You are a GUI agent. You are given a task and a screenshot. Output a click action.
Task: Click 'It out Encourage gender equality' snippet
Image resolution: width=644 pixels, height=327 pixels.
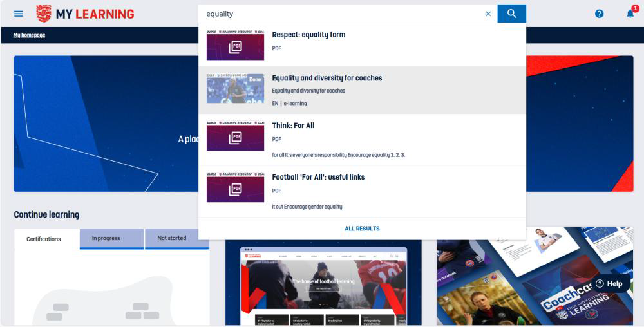[307, 207]
